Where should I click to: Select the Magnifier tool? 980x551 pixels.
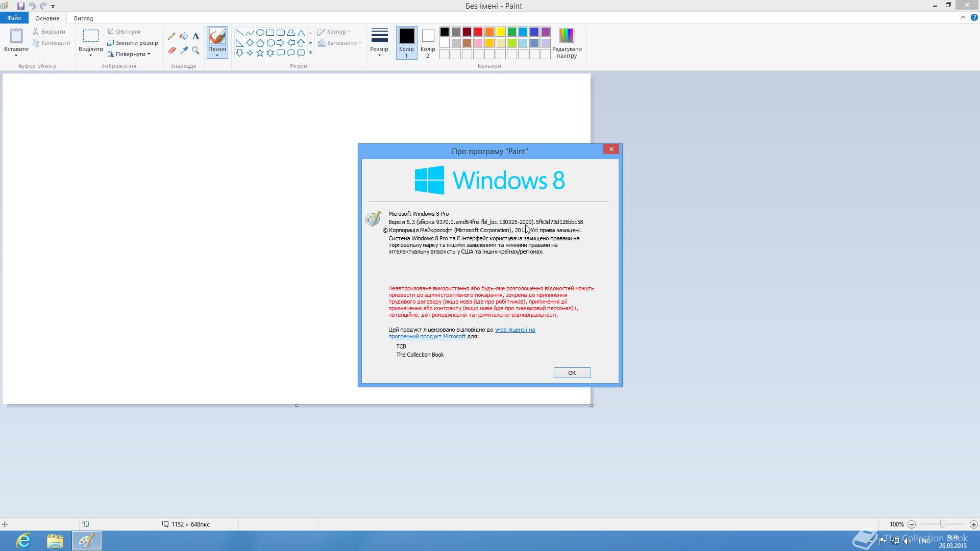[195, 51]
